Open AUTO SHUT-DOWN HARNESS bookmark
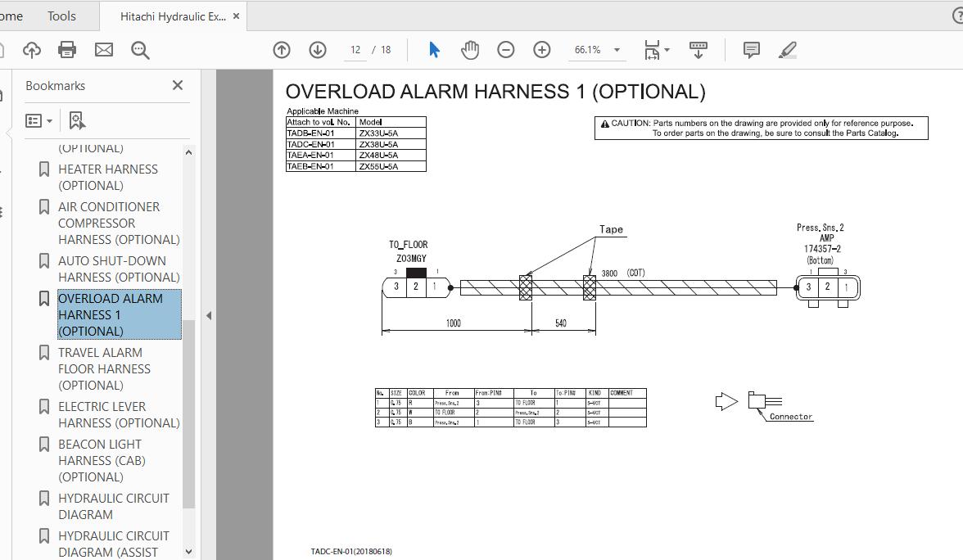Screen dimensions: 963x560 coord(120,269)
